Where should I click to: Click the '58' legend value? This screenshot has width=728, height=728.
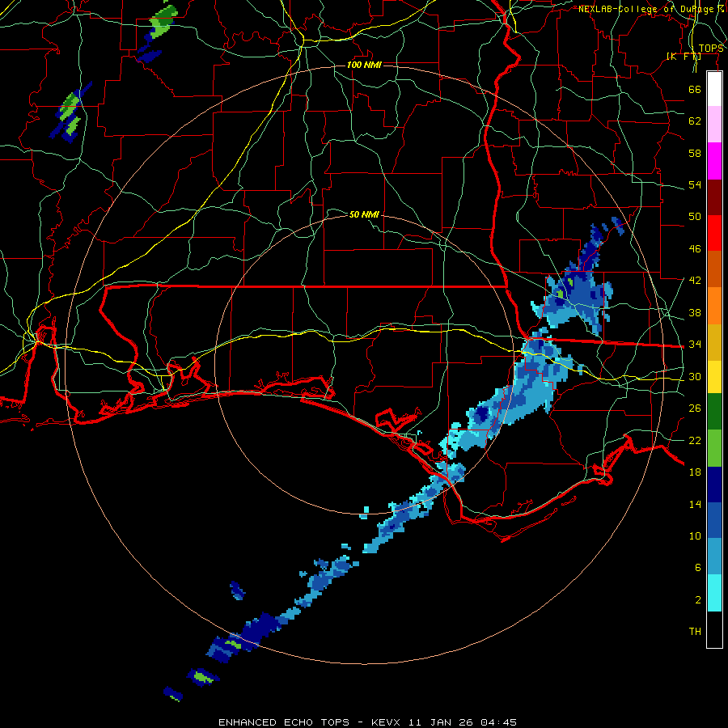[x=695, y=153]
